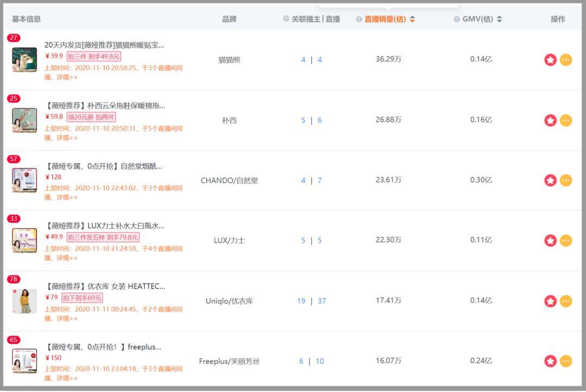The height and width of the screenshot is (392, 586).
Task: Click streamer count 6 in Freeplus row
Action: click(x=301, y=361)
